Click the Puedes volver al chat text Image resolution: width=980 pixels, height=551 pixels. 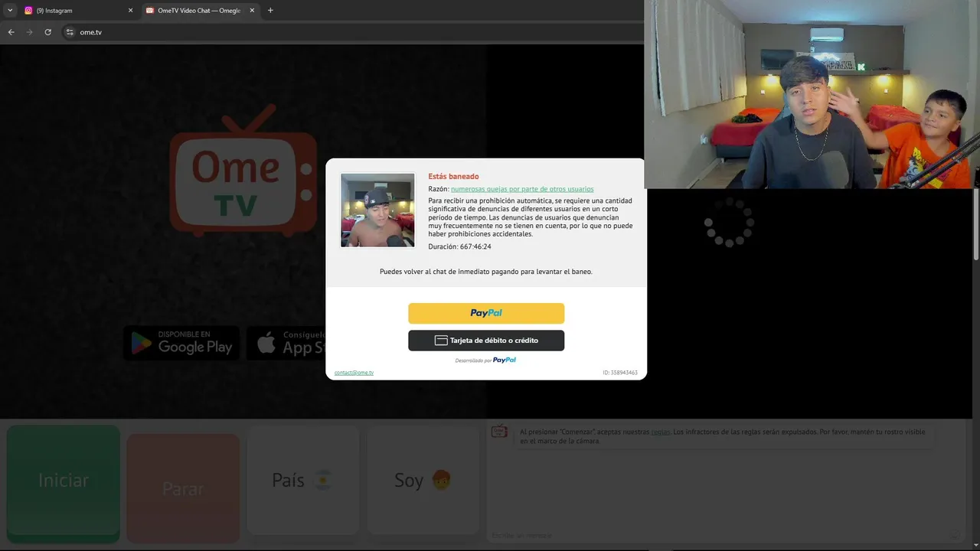(486, 272)
